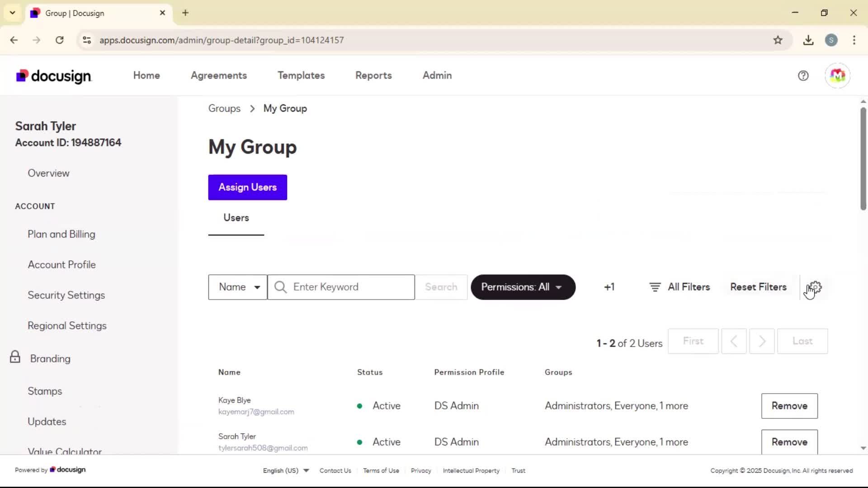Go to Groups breadcrumb link
This screenshot has width=868, height=488.
pyautogui.click(x=224, y=108)
